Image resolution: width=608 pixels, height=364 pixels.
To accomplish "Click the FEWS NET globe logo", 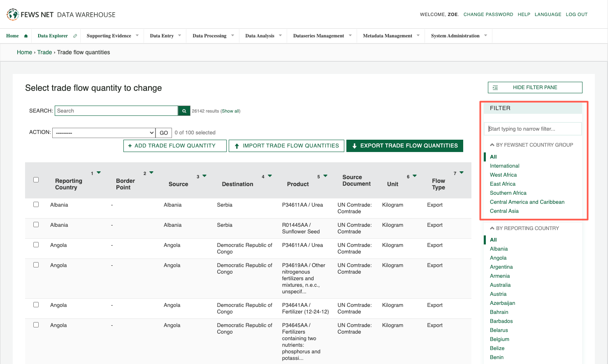I will 12,14.
